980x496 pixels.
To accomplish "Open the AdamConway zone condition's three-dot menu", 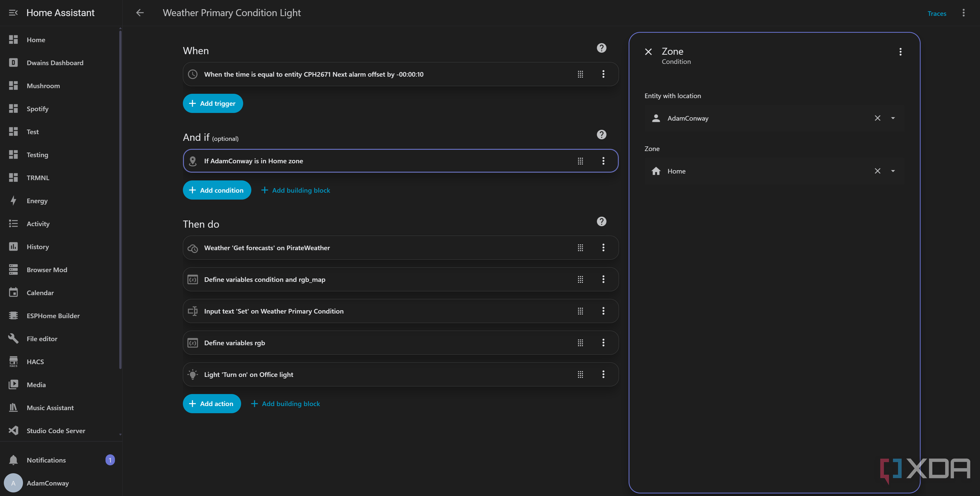I will click(x=603, y=161).
